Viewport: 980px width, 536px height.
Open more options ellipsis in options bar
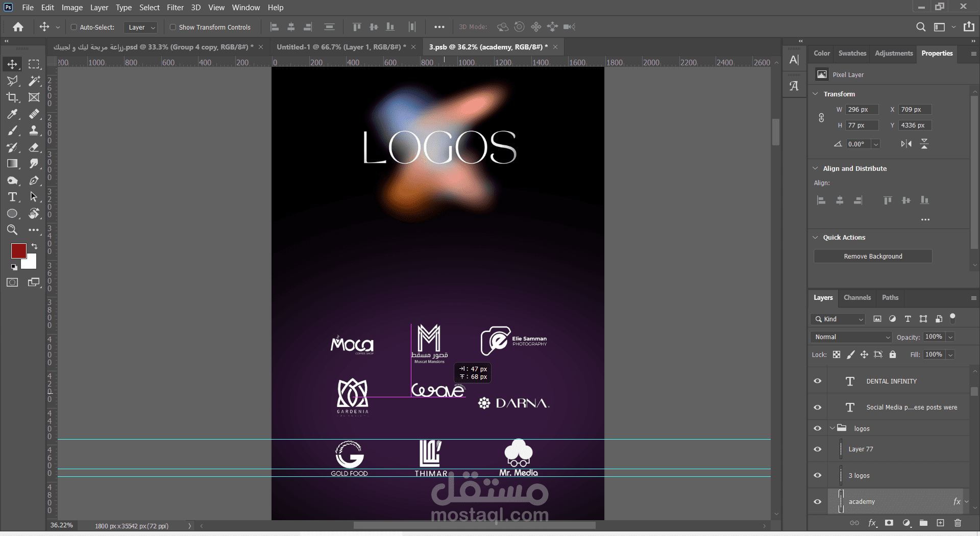439,27
